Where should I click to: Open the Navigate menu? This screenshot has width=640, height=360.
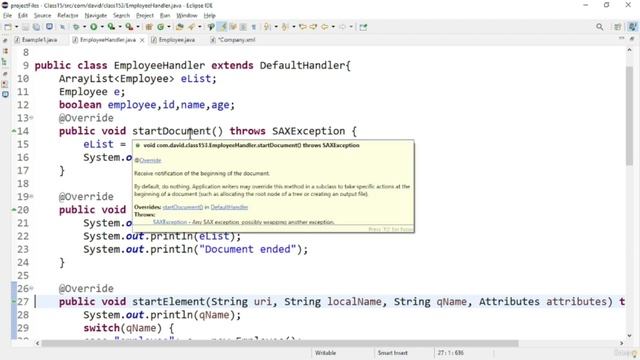(96, 16)
